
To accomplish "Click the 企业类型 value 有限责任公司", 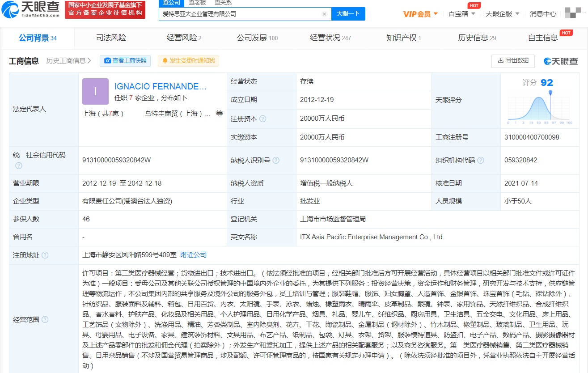I will click(x=127, y=201).
